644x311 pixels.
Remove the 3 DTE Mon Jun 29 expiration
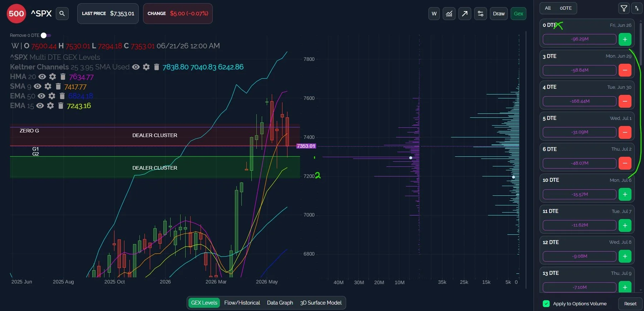625,70
